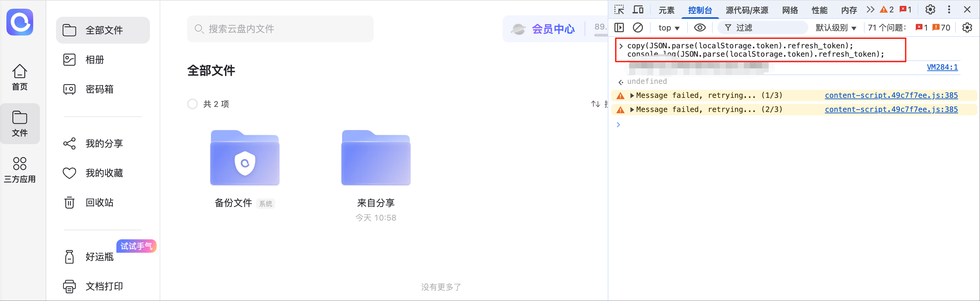Click the sort arrows icon

click(x=595, y=104)
